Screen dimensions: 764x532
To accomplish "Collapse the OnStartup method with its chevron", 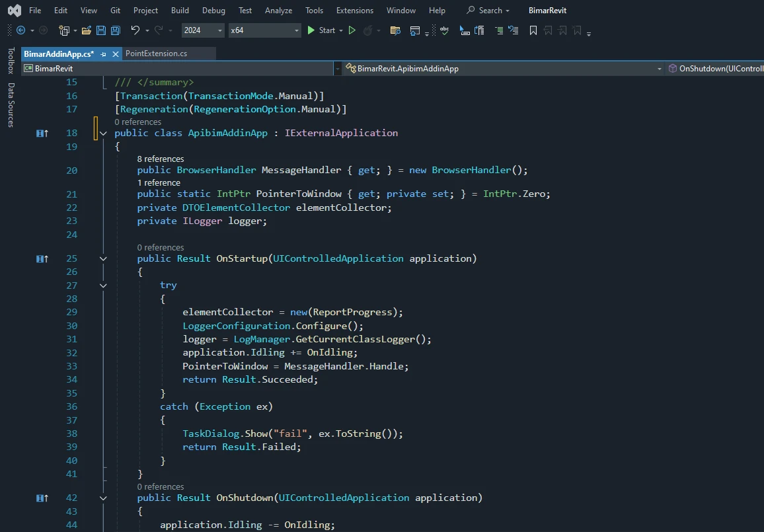I will (102, 258).
